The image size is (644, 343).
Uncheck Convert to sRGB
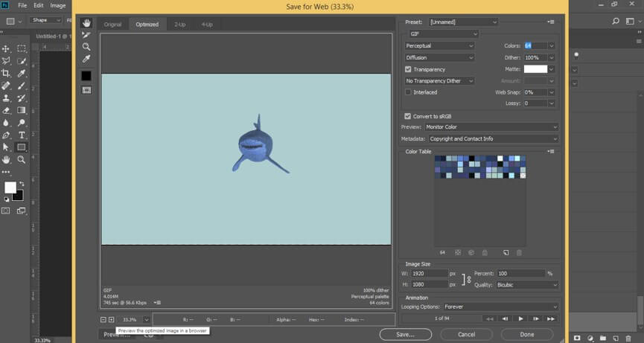coord(407,117)
